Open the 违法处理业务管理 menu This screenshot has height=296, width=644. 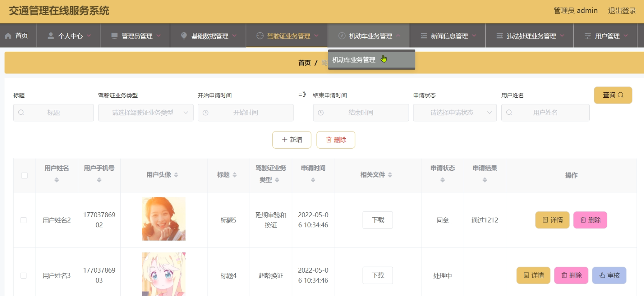tap(530, 36)
